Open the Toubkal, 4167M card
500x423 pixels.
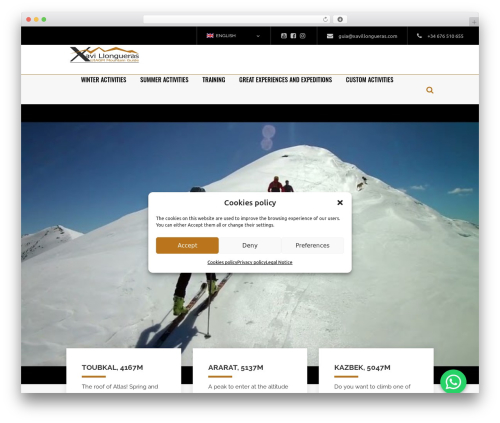pos(124,371)
